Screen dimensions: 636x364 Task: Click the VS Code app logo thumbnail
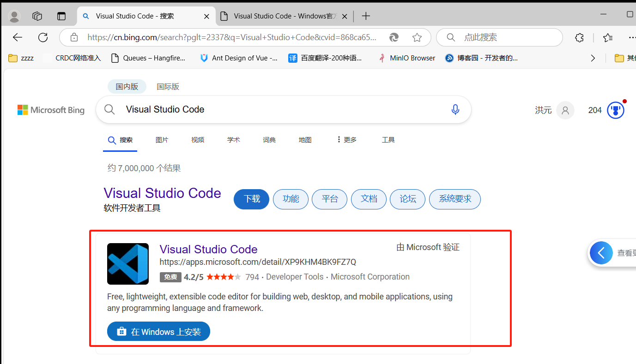[x=128, y=264]
